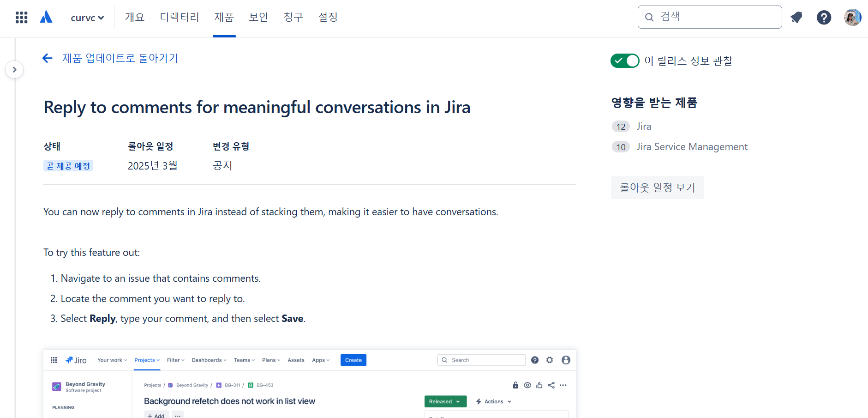
Task: Click the article title heading
Action: [x=257, y=107]
